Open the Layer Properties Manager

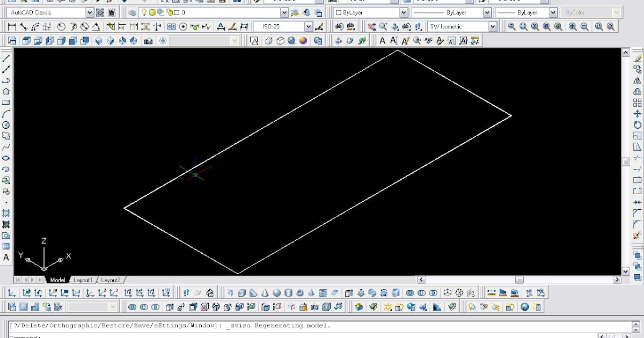(x=131, y=12)
